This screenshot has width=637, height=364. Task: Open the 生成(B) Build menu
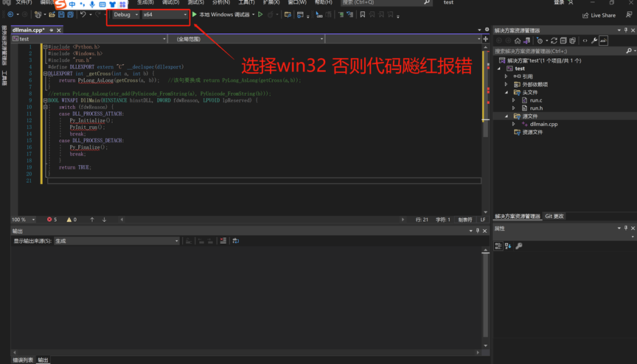145,2
